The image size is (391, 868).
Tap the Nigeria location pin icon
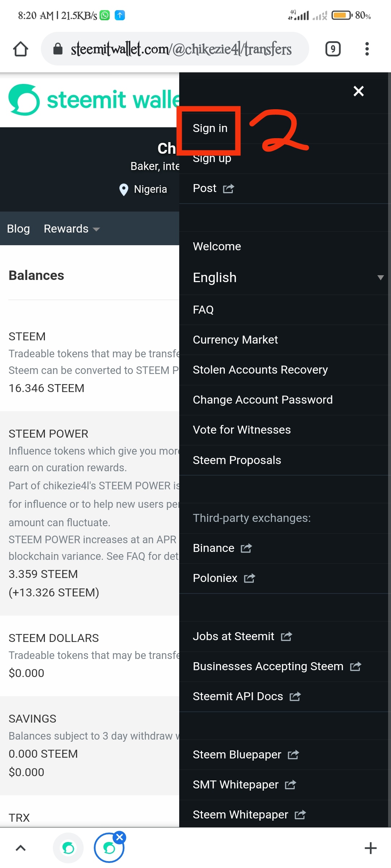point(124,189)
